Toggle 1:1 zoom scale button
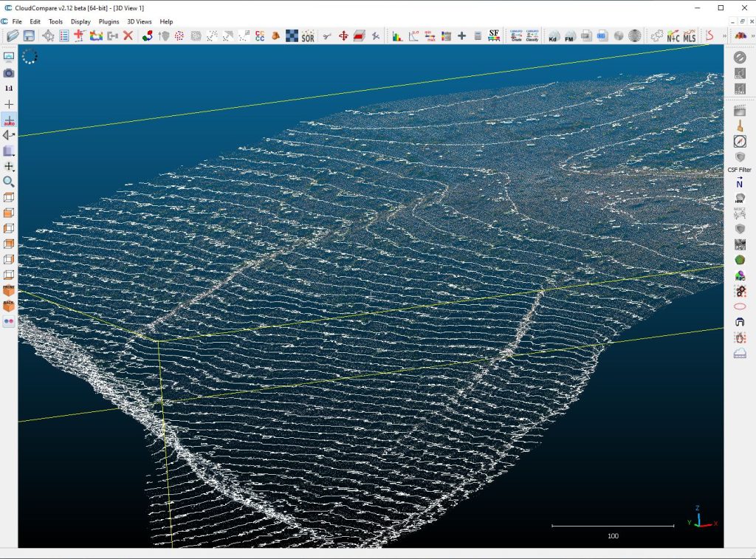 point(9,88)
